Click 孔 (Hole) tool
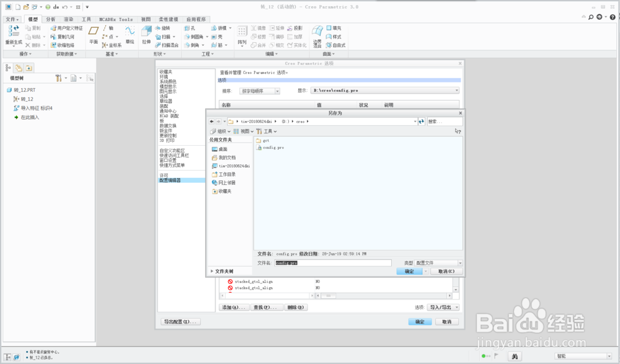This screenshot has height=364, width=620. (x=190, y=28)
